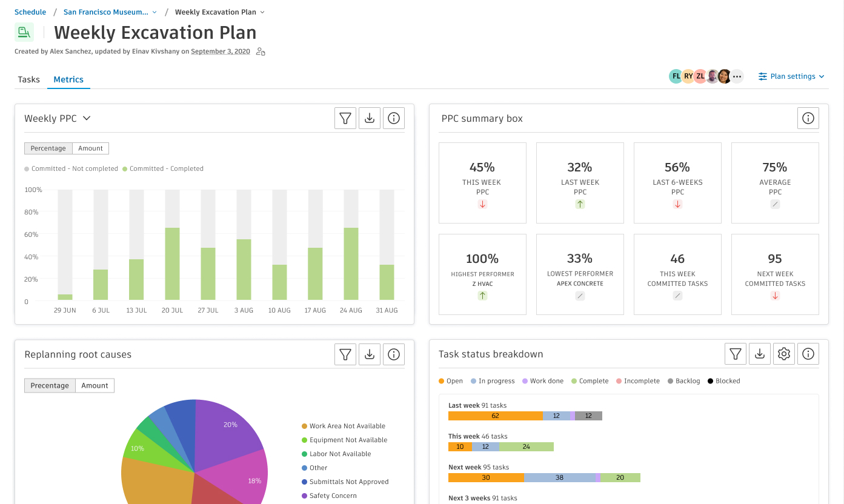Expand San Francisco Museum breadcrumb dropdown
Image resolution: width=844 pixels, height=504 pixels.
(155, 12)
